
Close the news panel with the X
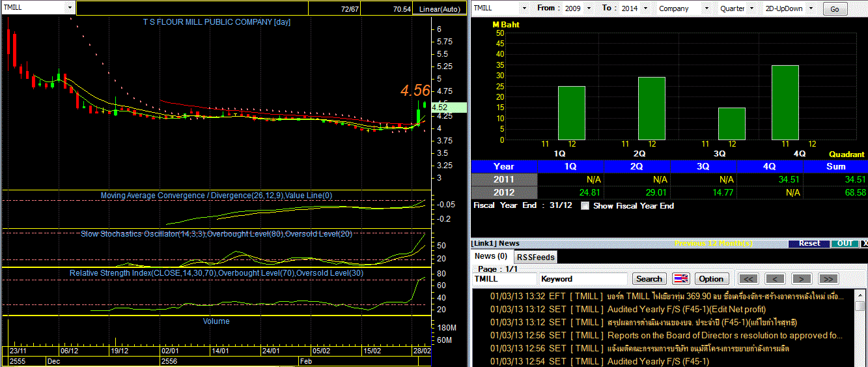(x=864, y=243)
